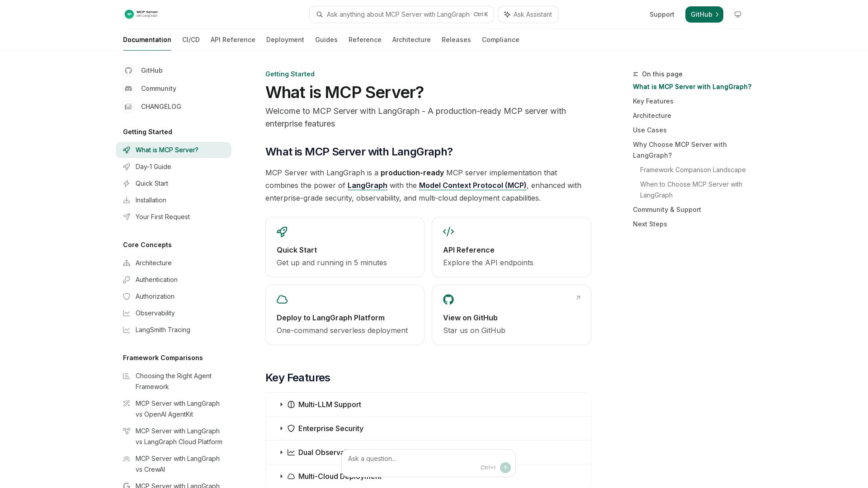Click the wand icon beside OpenAI AgentKit comparison

tap(127, 404)
